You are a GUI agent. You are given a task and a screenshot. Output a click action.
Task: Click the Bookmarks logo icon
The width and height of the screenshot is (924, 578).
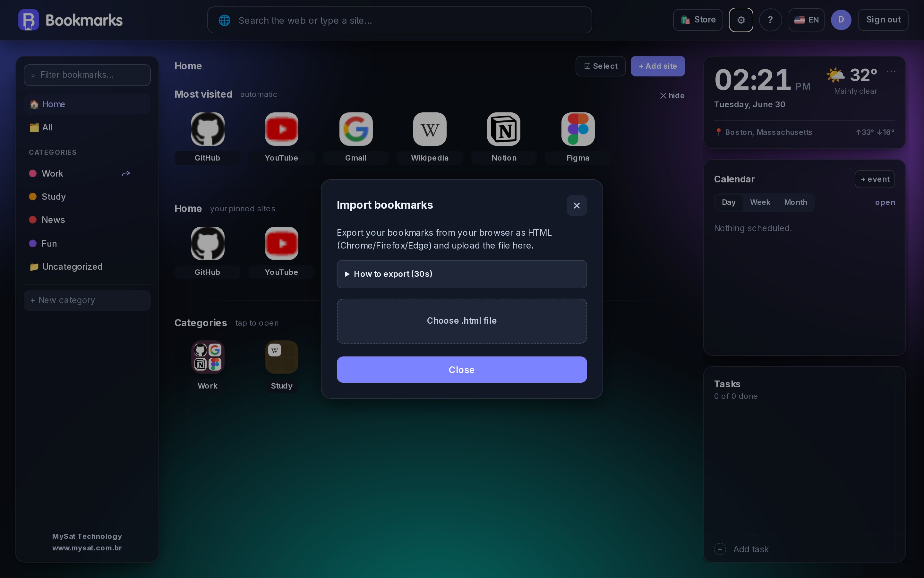[29, 20]
